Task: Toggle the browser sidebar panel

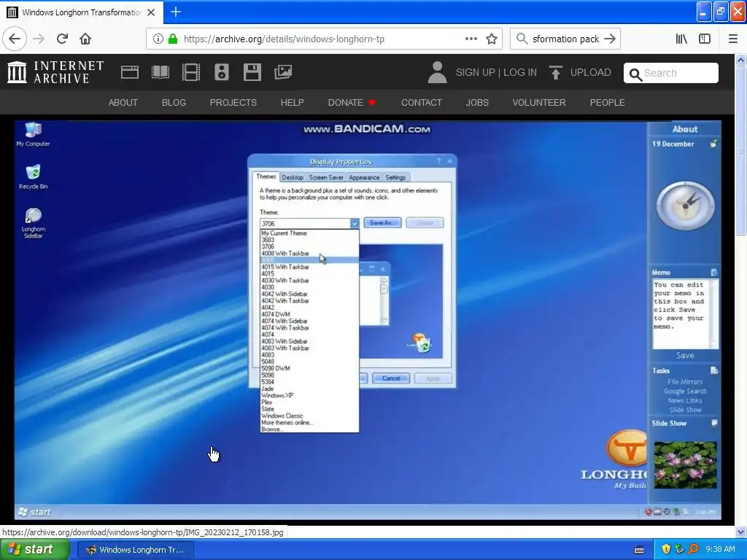Action: click(x=705, y=39)
